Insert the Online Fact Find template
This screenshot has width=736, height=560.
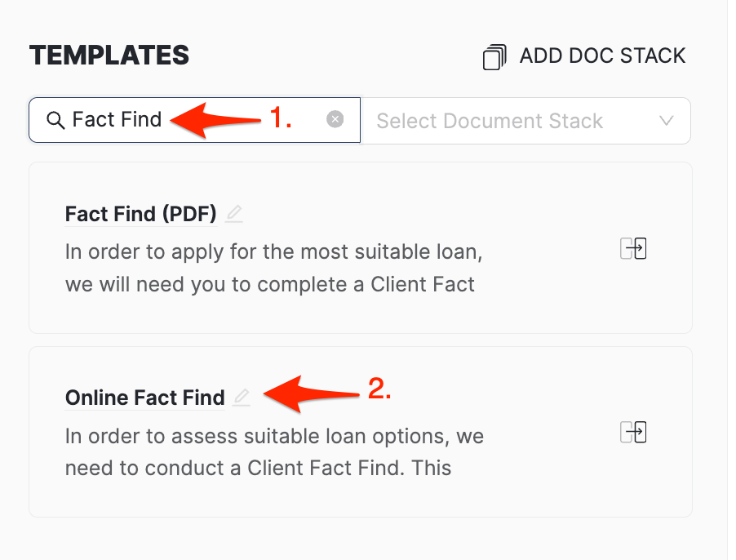[633, 432]
